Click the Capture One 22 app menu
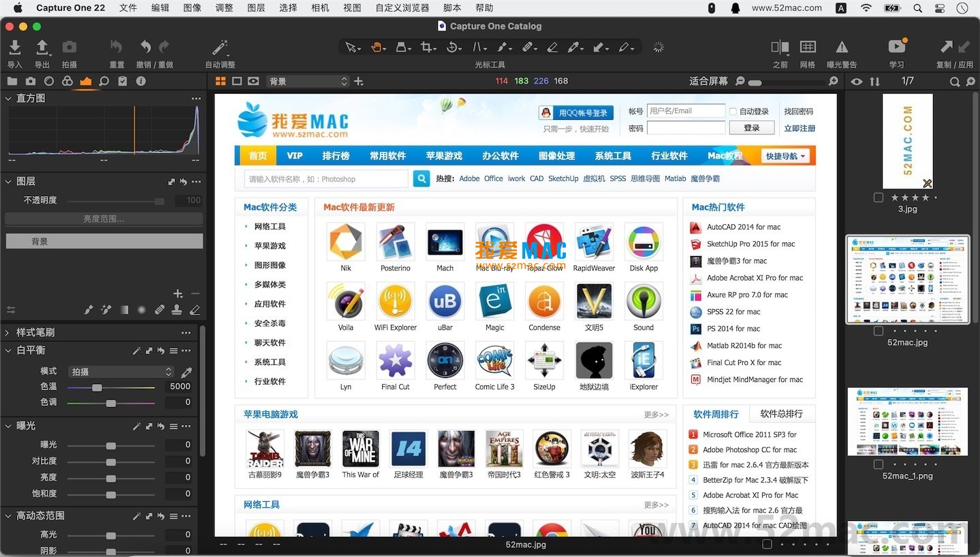Viewport: 980px width, 557px height. click(x=71, y=7)
